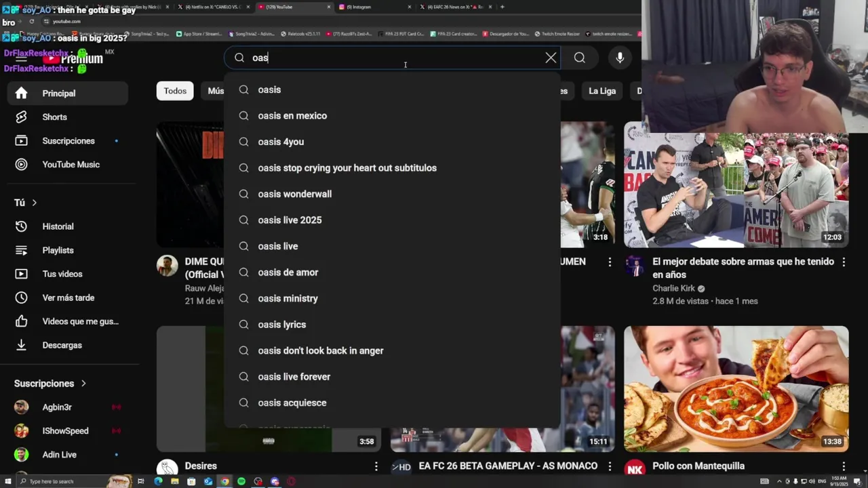Open the Windows Start button
Screen dimensions: 868x488
(7, 481)
